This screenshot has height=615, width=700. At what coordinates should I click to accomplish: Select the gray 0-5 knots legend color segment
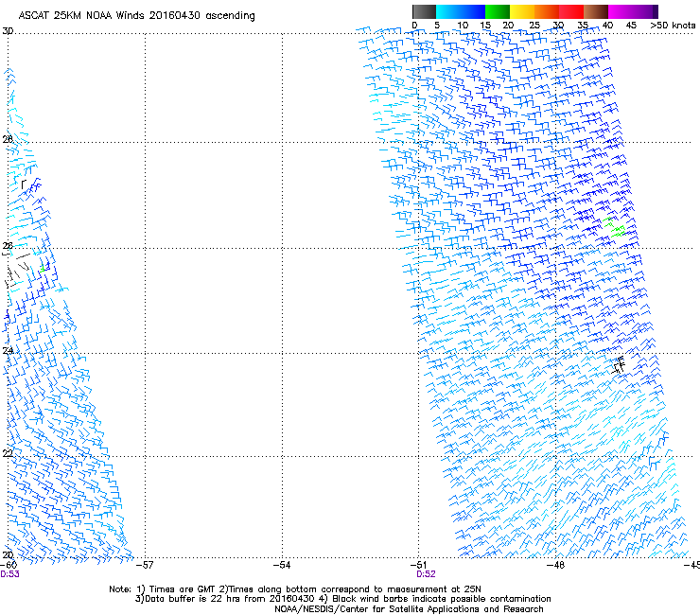[x=424, y=11]
